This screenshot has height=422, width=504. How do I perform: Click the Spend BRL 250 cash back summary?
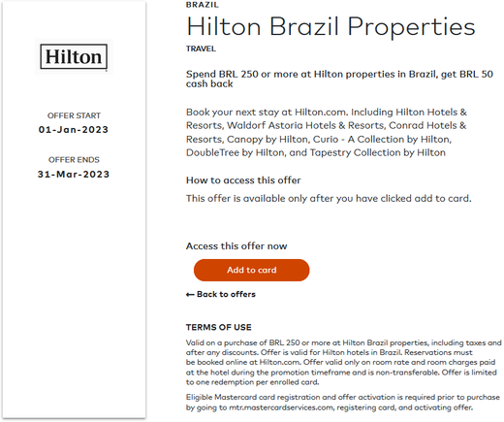(x=339, y=79)
